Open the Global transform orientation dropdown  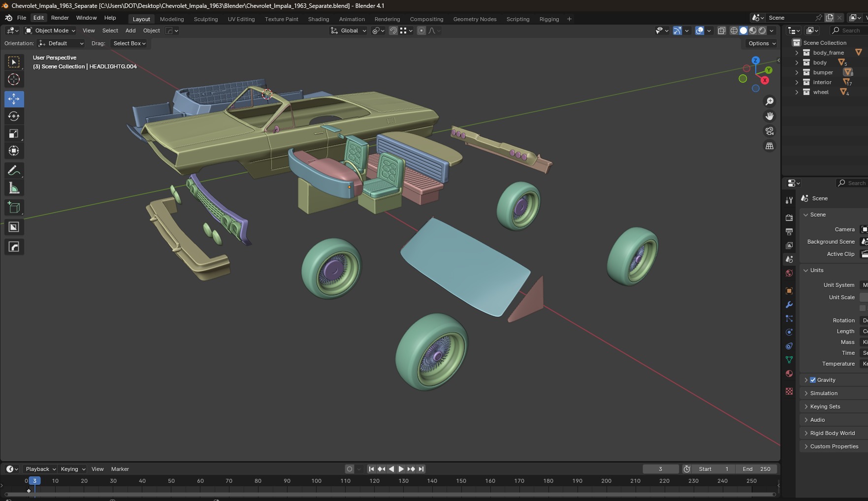(x=349, y=31)
